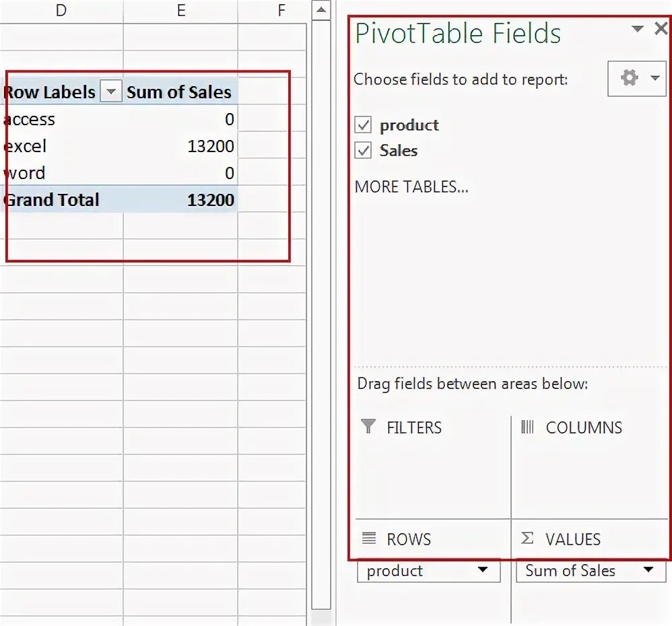Image resolution: width=672 pixels, height=626 pixels.
Task: Click the ROWS area icon
Action: (x=368, y=538)
